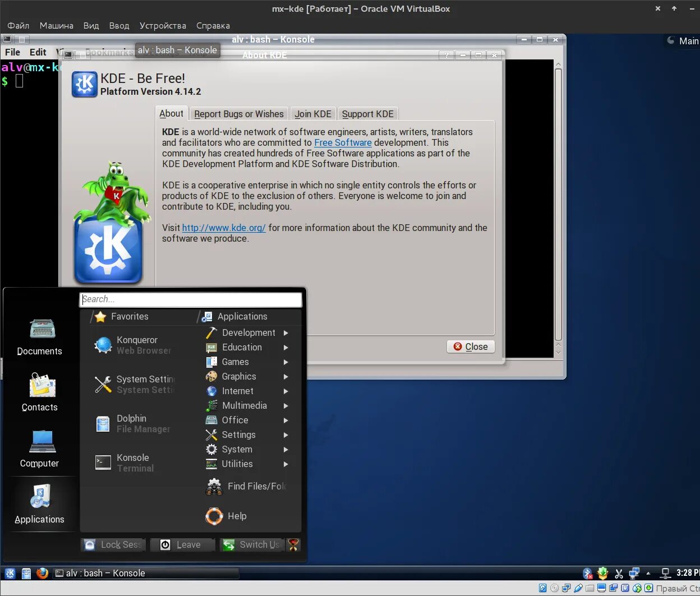Click the System Settings tools icon
This screenshot has height=596, width=700.
[103, 385]
